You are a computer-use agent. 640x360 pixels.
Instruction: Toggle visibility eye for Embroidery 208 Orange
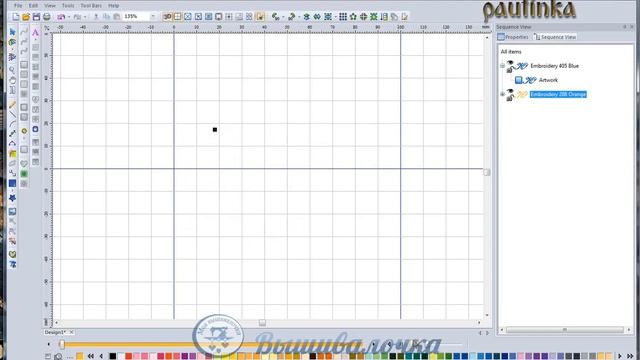tap(510, 92)
